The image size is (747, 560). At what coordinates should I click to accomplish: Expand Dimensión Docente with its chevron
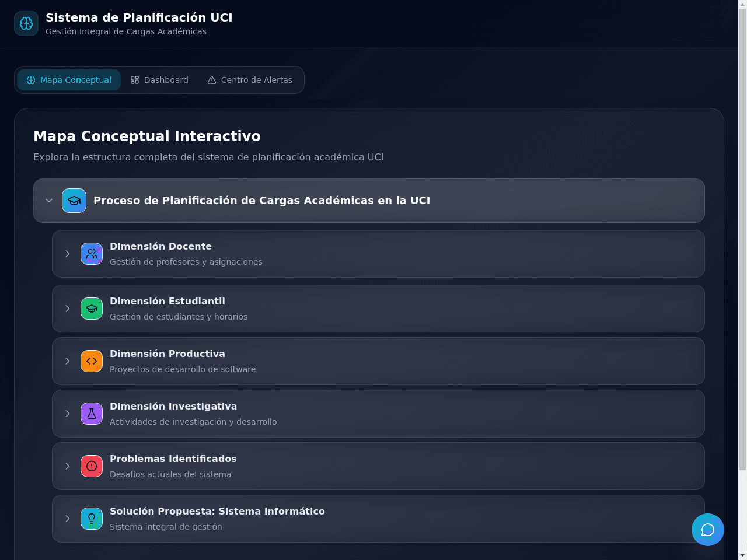tap(68, 254)
